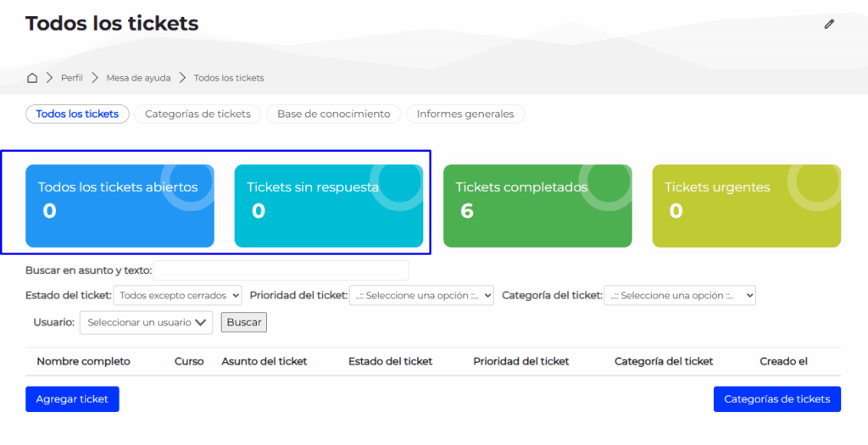Open the Seleccionar un usuario dropdown
Viewport: 868px width, 445px height.
pos(146,322)
